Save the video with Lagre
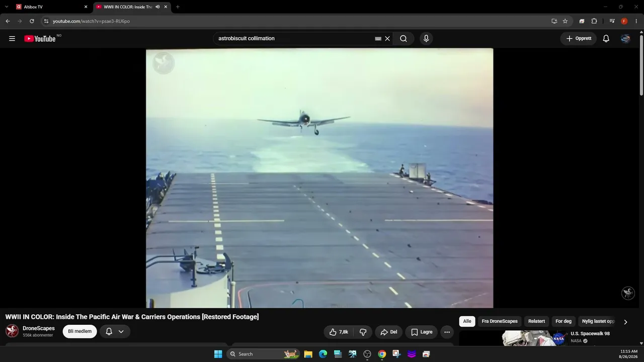The image size is (644, 362). pos(422,332)
